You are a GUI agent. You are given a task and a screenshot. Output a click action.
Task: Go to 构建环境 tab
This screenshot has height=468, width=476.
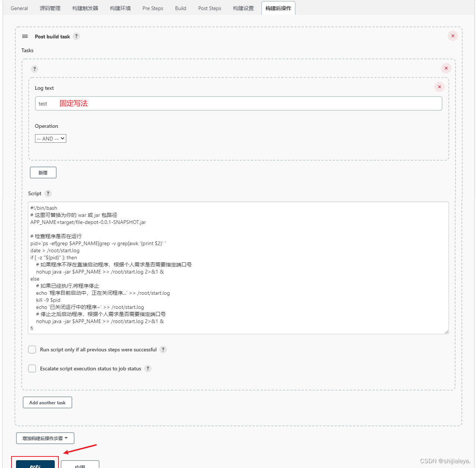[120, 8]
